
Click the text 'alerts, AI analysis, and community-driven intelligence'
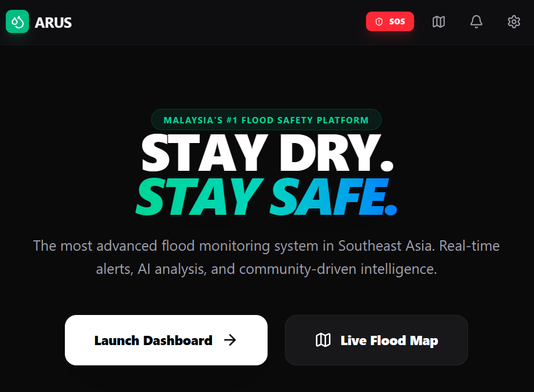(266, 269)
